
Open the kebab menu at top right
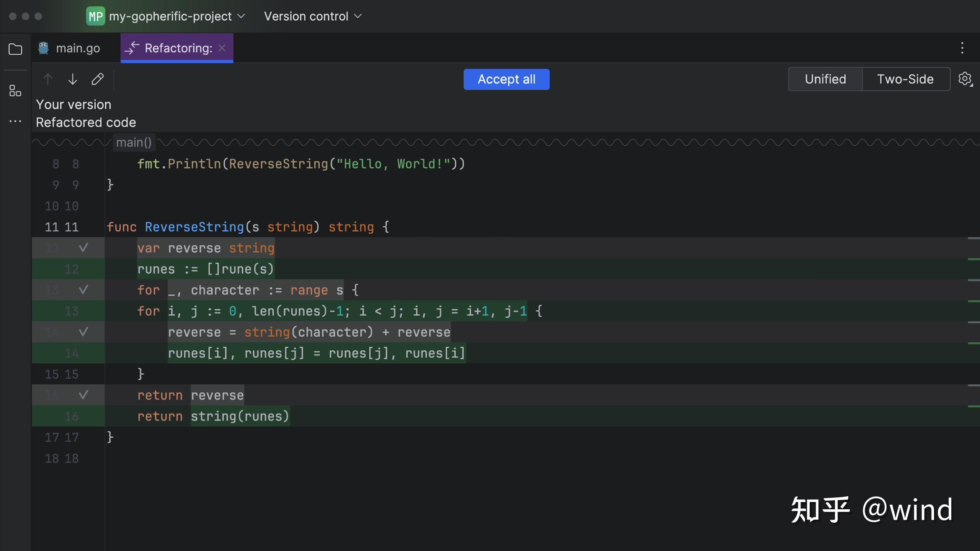pos(962,48)
